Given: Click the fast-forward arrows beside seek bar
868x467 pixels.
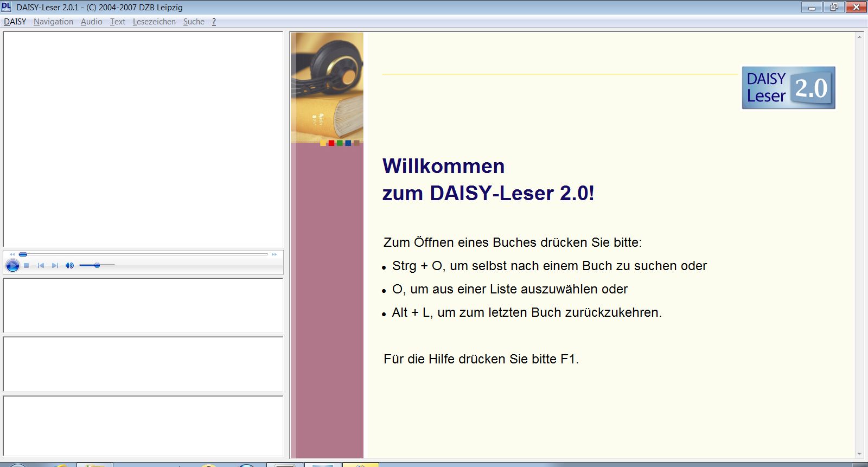Looking at the screenshot, I should [274, 254].
